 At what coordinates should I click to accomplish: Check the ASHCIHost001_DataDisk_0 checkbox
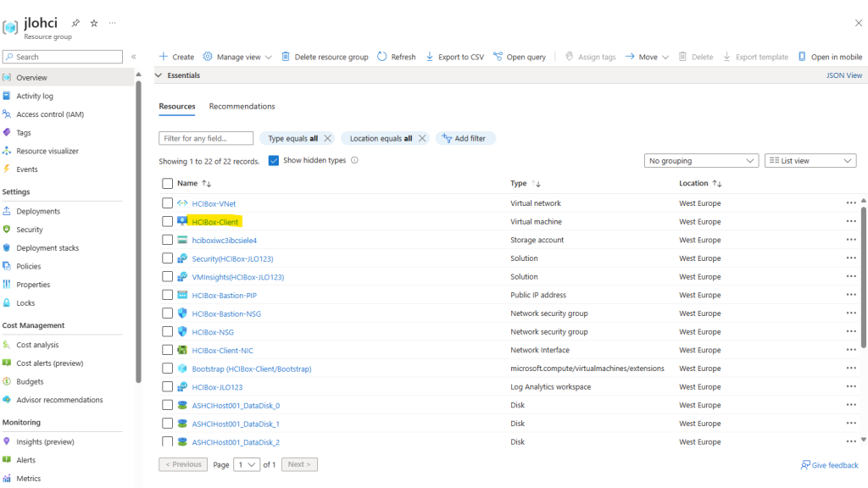tap(167, 405)
